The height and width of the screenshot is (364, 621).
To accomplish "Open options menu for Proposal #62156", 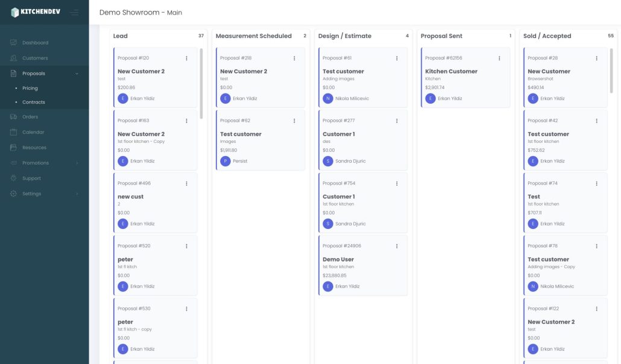I will [x=499, y=58].
